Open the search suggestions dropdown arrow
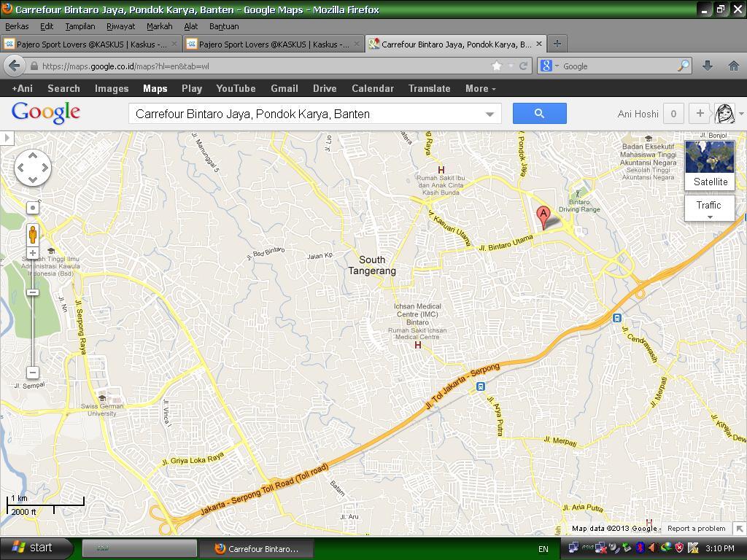Image resolution: width=747 pixels, height=560 pixels. [x=489, y=114]
